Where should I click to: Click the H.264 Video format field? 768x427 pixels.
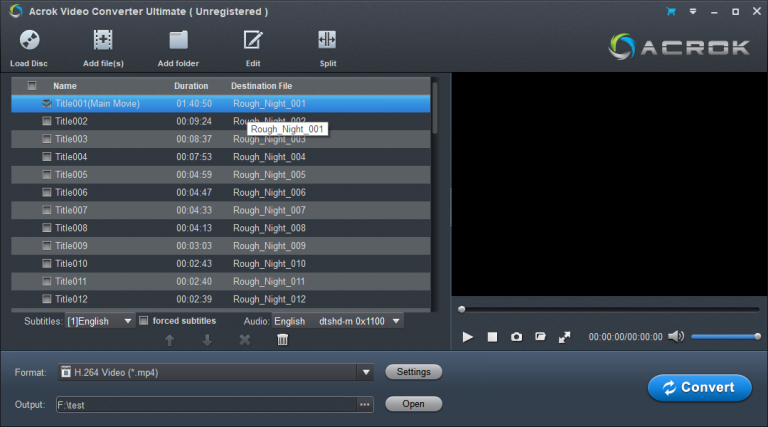tap(208, 373)
